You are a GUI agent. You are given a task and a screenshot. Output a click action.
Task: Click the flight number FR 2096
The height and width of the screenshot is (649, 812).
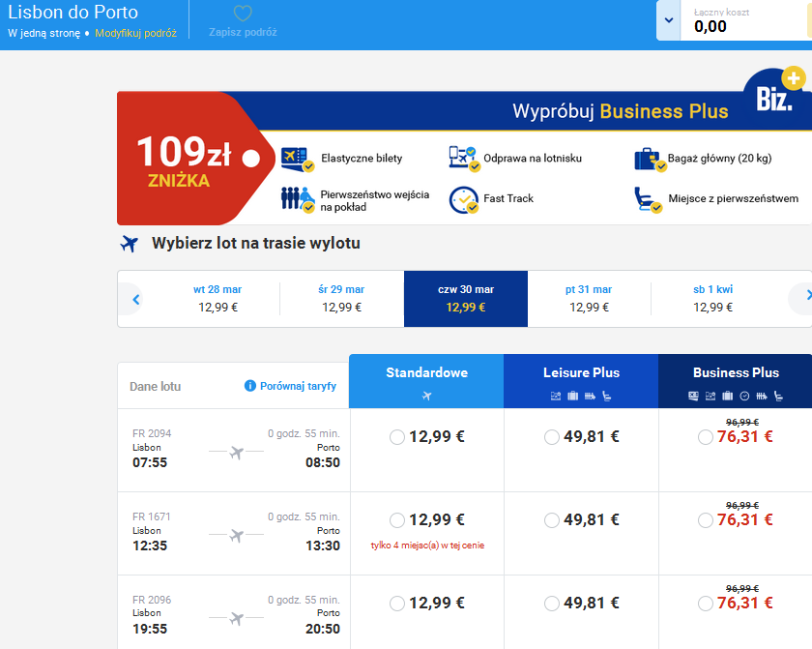[152, 600]
